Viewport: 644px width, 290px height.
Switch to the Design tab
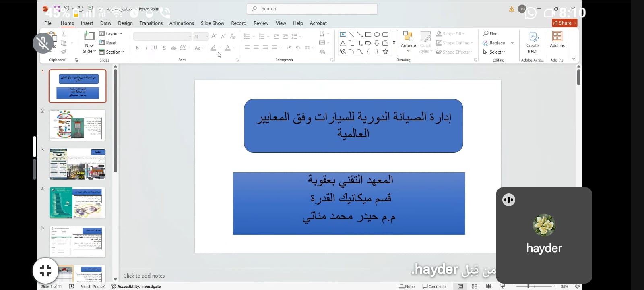pyautogui.click(x=125, y=23)
